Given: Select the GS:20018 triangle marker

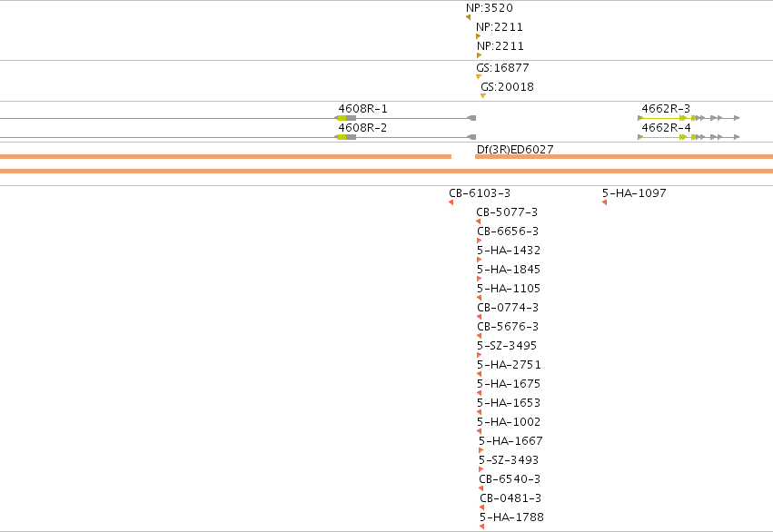Looking at the screenshot, I should (x=483, y=96).
